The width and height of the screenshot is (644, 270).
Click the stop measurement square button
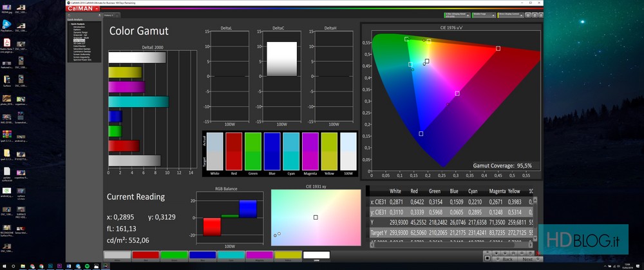(487, 258)
